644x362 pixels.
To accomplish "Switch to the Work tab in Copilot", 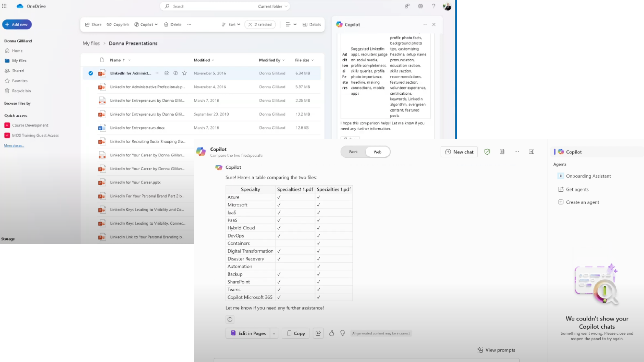I will (353, 152).
